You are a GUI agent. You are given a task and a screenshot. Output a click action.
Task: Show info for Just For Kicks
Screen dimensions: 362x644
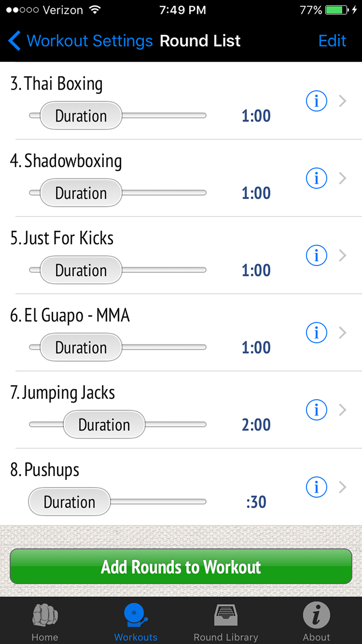(x=316, y=255)
